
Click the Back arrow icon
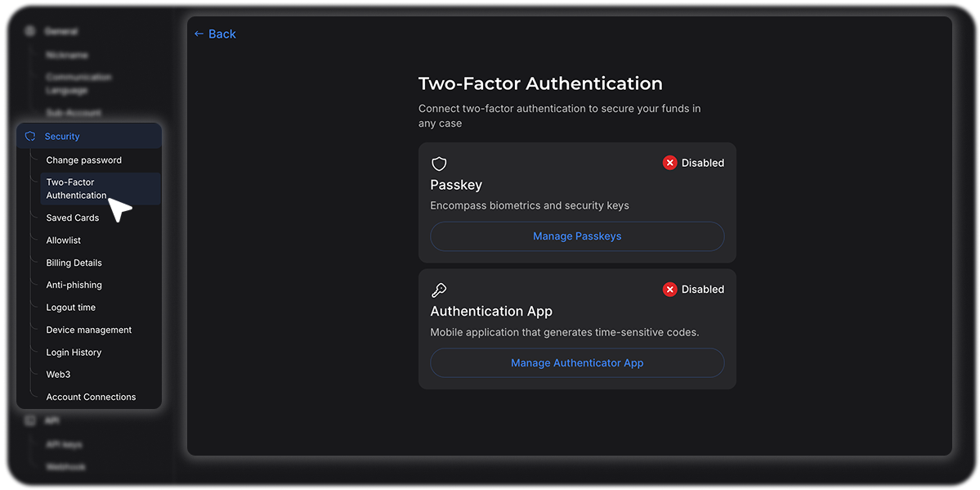(x=199, y=34)
